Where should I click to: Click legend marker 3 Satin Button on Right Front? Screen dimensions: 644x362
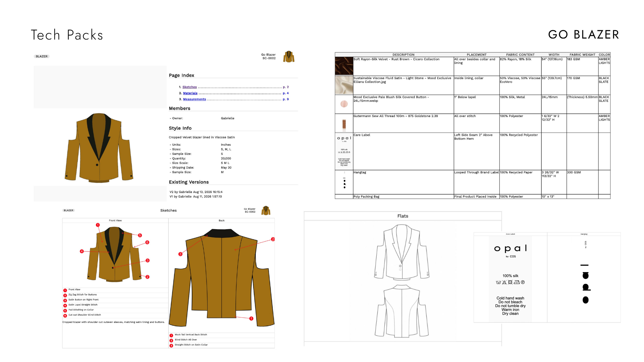[65, 300]
